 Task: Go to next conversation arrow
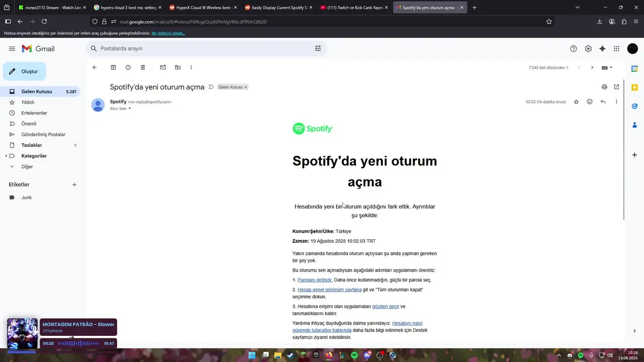592,67
